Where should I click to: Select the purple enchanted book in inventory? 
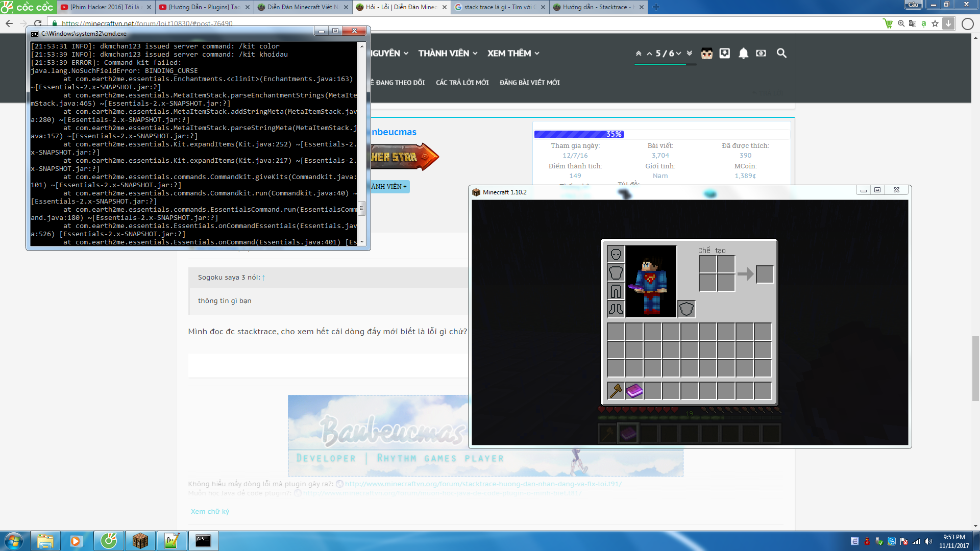(634, 391)
